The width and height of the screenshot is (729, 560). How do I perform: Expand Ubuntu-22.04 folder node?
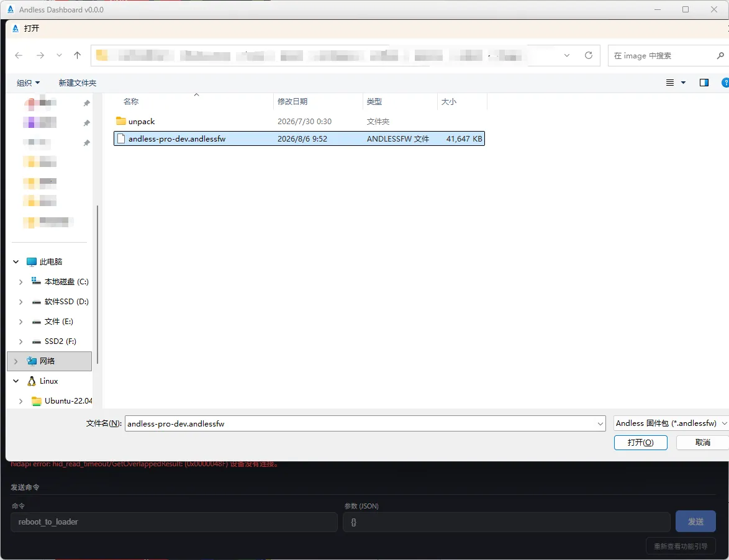(x=20, y=401)
